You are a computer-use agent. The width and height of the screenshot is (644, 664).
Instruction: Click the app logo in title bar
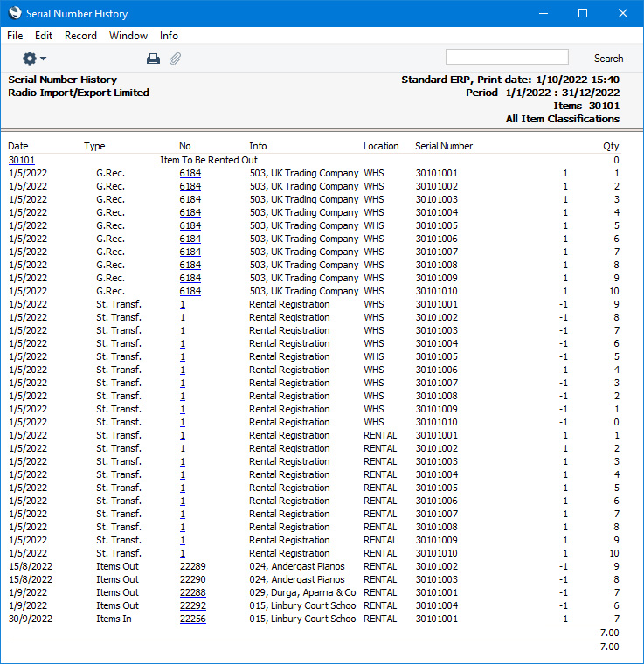[x=15, y=13]
